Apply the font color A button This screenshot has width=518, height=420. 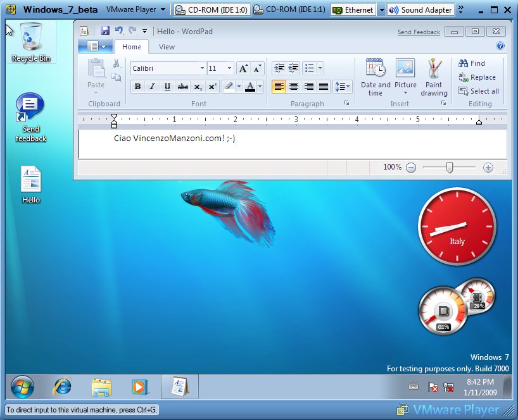coord(250,87)
